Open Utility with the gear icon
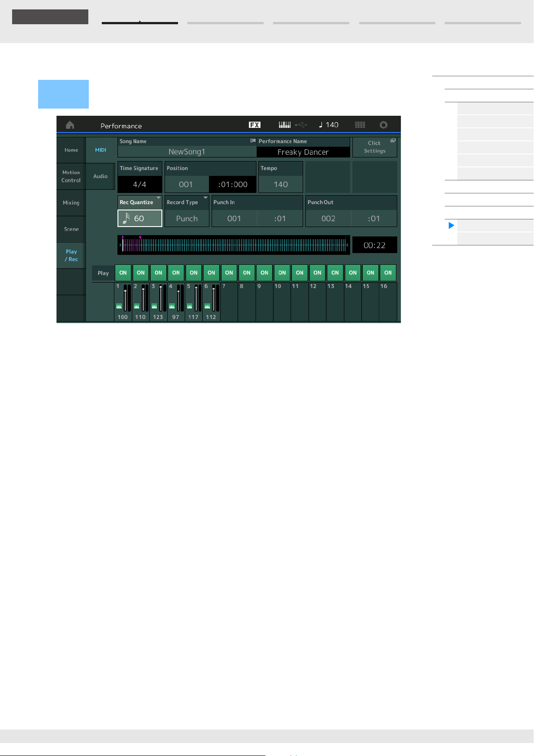This screenshot has height=756, width=534. coord(383,125)
